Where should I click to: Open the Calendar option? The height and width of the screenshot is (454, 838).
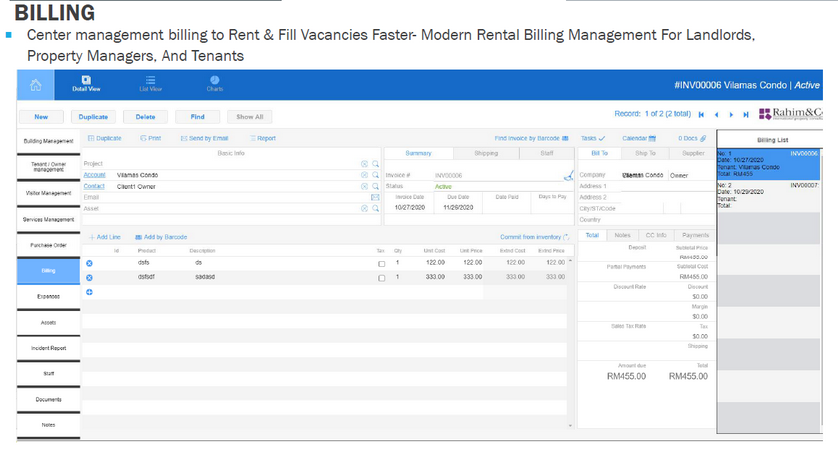click(639, 138)
